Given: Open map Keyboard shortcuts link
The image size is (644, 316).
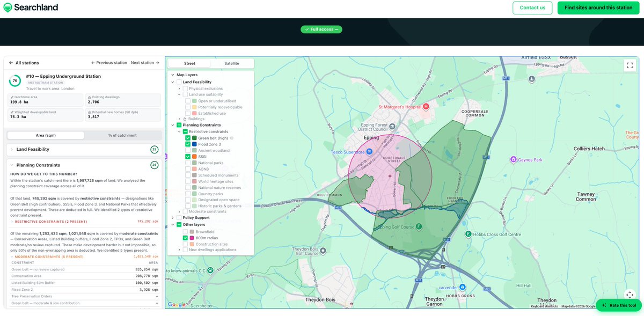Looking at the screenshot, I should tap(544, 306).
